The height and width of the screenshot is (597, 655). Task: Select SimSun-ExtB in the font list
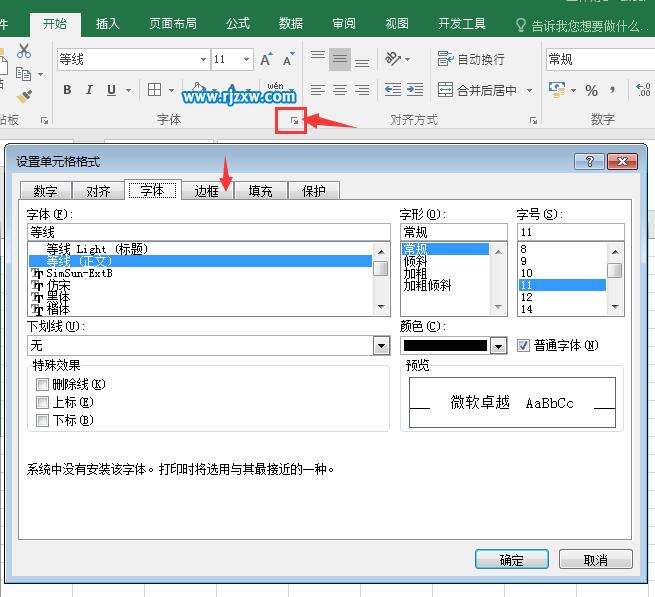[x=201, y=273]
